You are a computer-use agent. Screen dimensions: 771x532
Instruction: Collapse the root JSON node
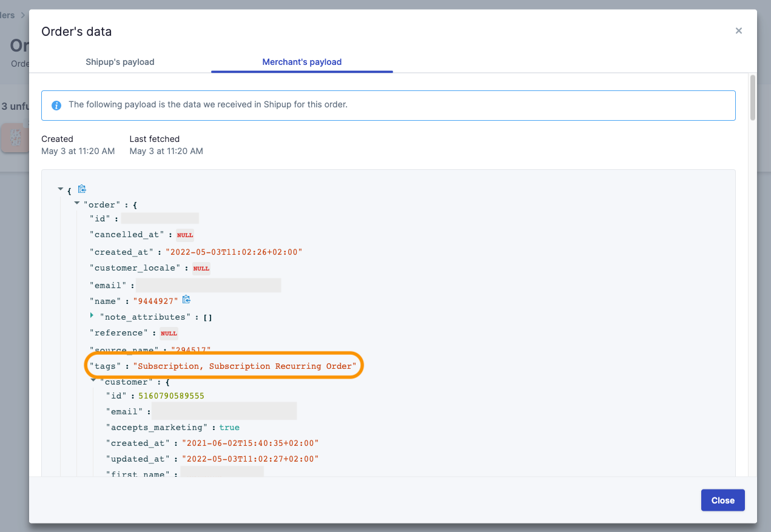click(61, 189)
